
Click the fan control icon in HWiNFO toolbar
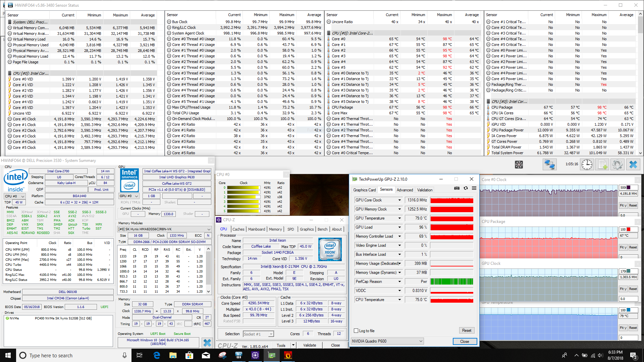[x=519, y=165]
